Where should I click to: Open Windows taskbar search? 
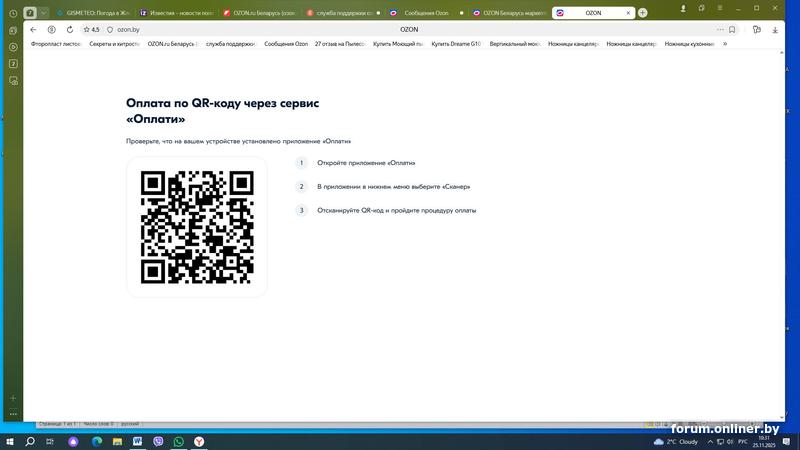[30, 441]
